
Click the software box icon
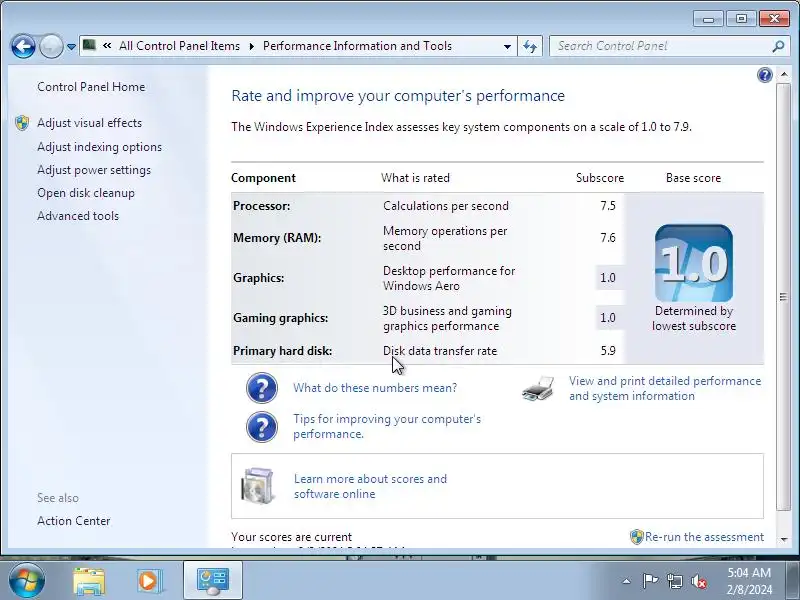point(258,486)
